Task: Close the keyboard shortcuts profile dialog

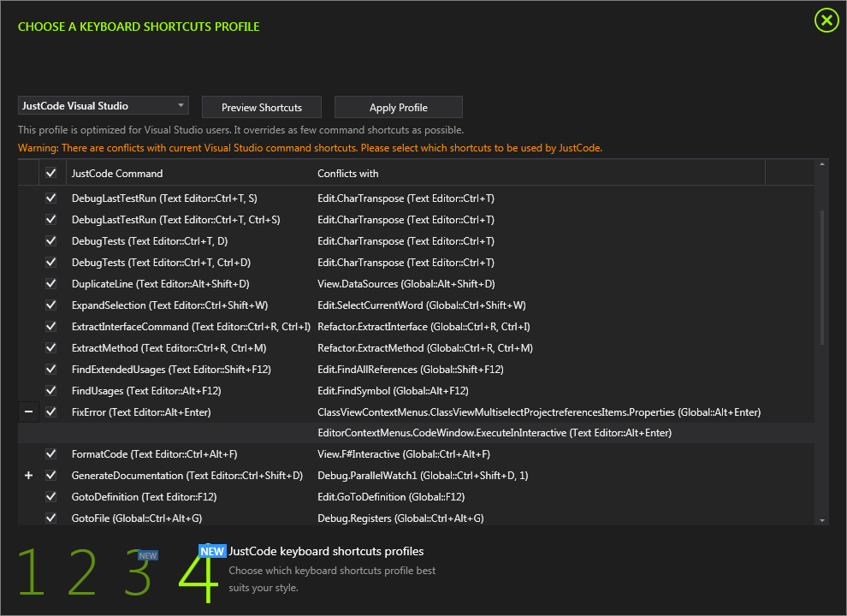Action: click(826, 21)
